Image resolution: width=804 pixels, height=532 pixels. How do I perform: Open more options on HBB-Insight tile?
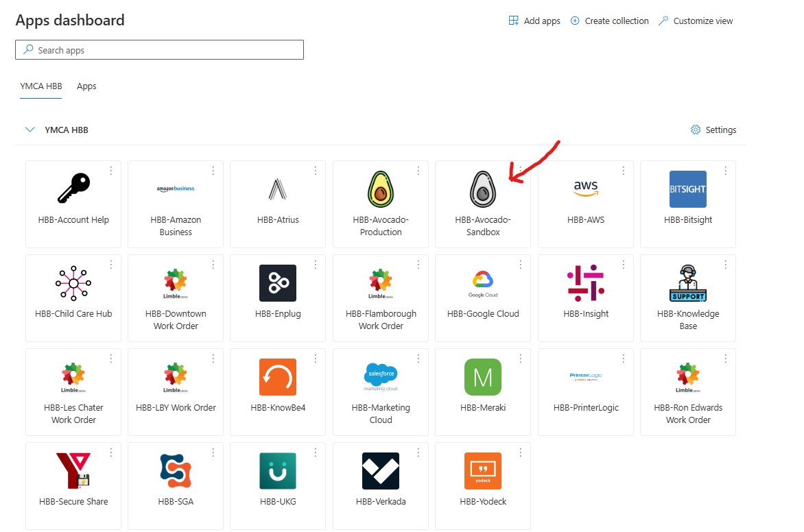(623, 265)
